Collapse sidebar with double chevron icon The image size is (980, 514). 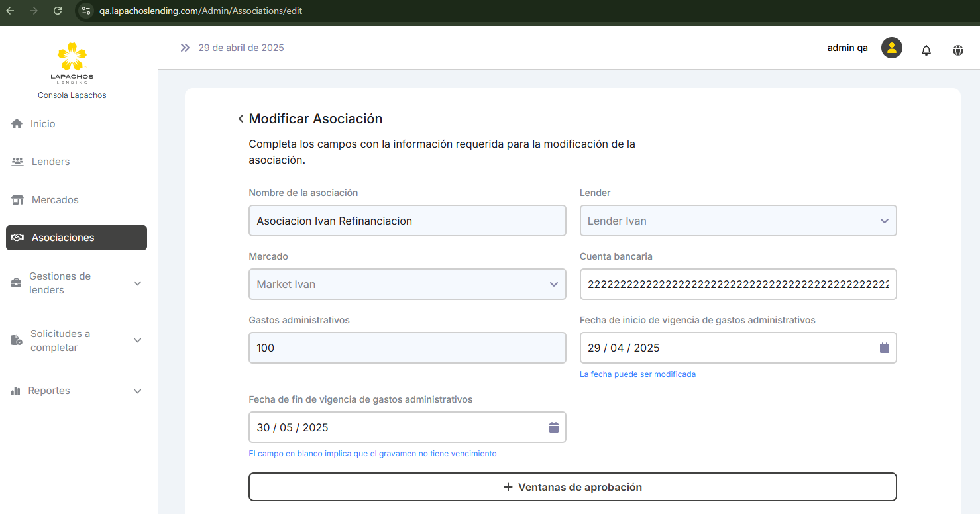(x=185, y=48)
